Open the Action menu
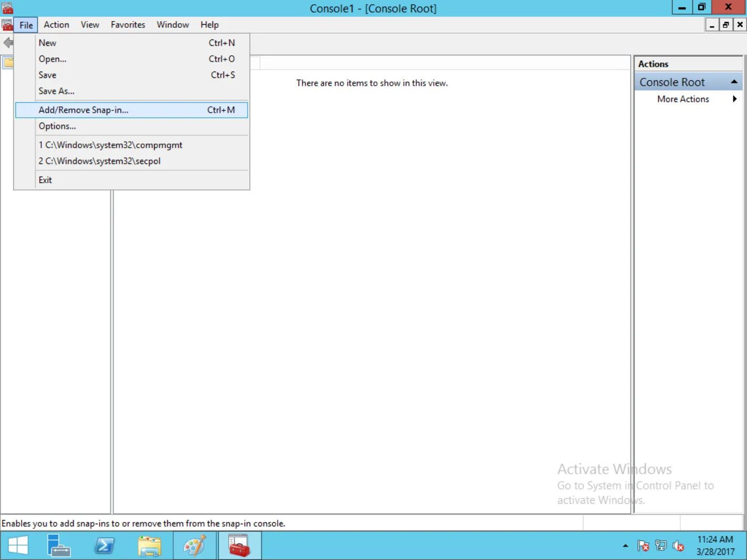Viewport: 747px width, 560px height. click(x=56, y=25)
